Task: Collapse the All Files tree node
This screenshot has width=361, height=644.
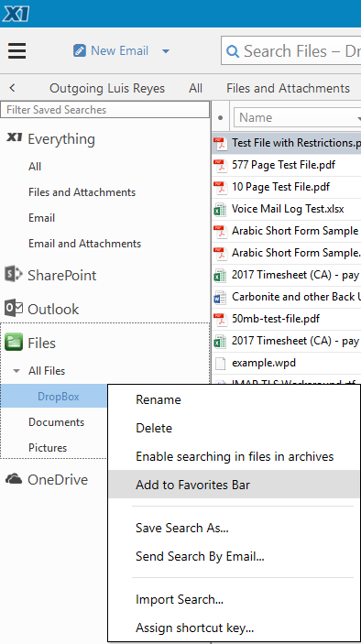Action: pos(16,371)
